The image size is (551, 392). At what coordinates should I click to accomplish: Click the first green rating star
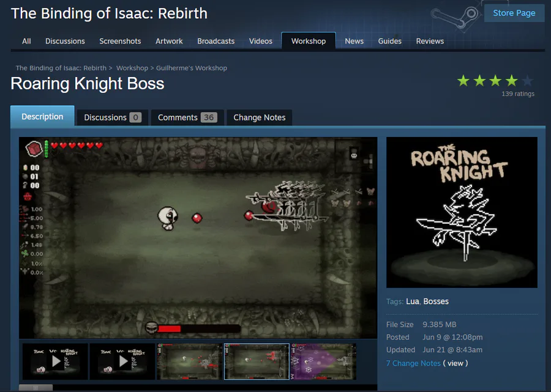[x=463, y=81]
